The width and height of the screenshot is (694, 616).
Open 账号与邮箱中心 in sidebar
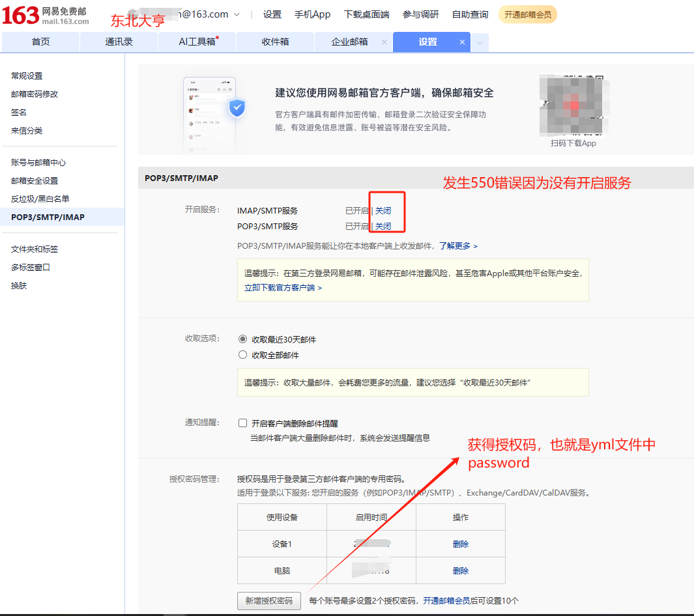tap(38, 163)
